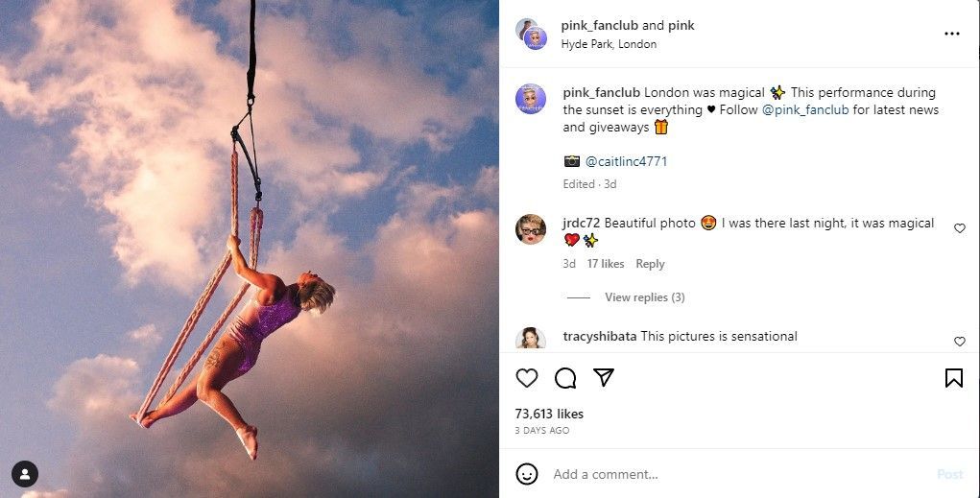
Task: Open the @caitlinc4771 photographer profile link
Action: [626, 161]
